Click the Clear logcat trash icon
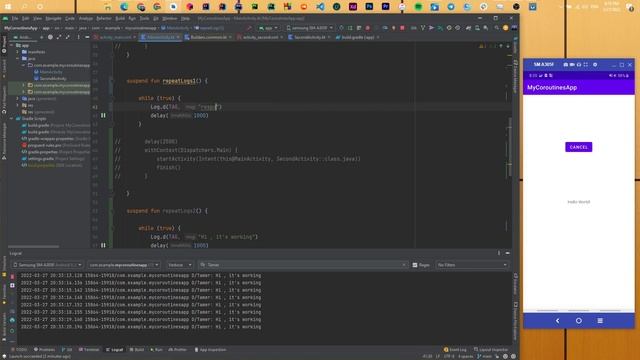Image resolution: width=640 pixels, height=360 pixels. point(12,277)
